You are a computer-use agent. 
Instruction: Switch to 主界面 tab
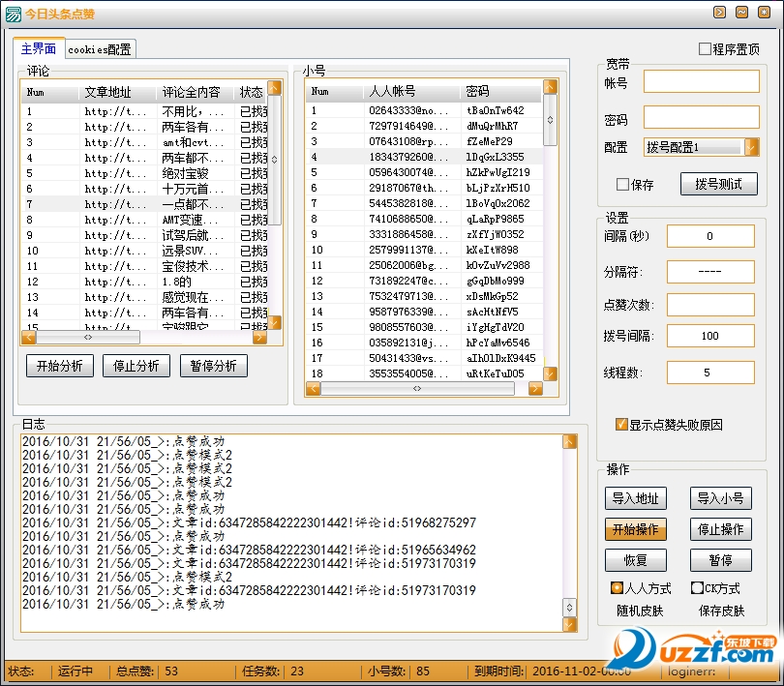pos(39,49)
